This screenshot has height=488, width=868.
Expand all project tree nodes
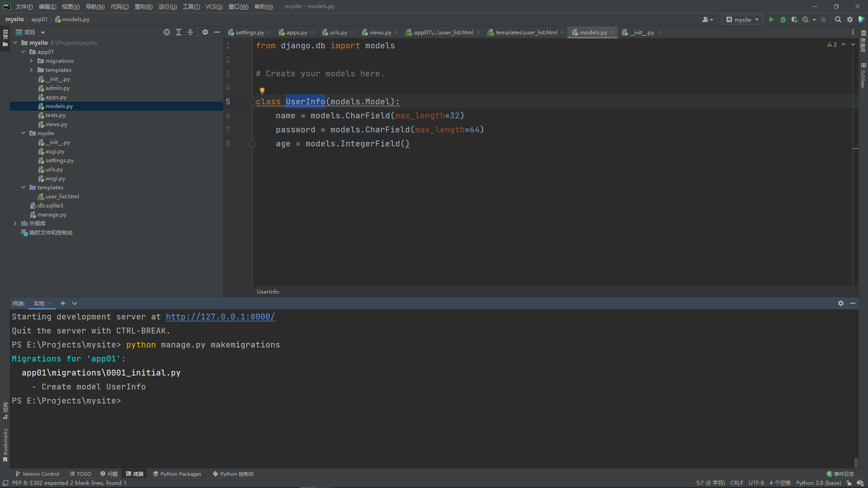click(x=179, y=32)
